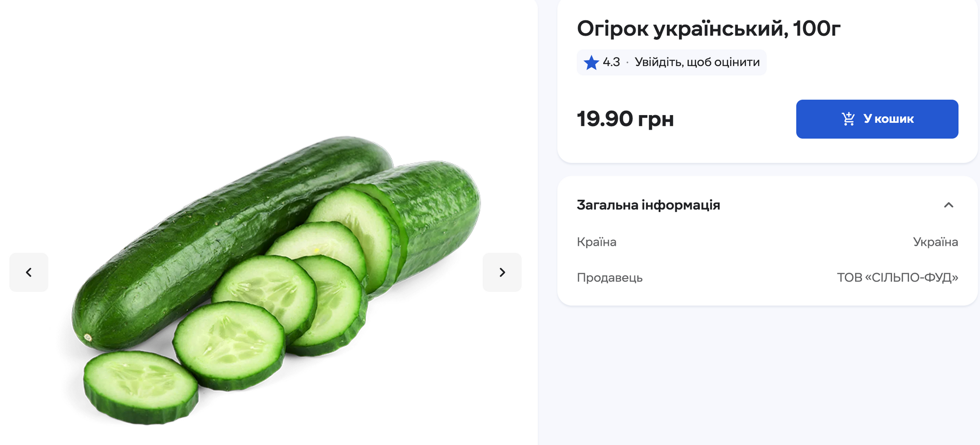Click the cart icon inside У кошик button
The image size is (980, 445).
(847, 118)
